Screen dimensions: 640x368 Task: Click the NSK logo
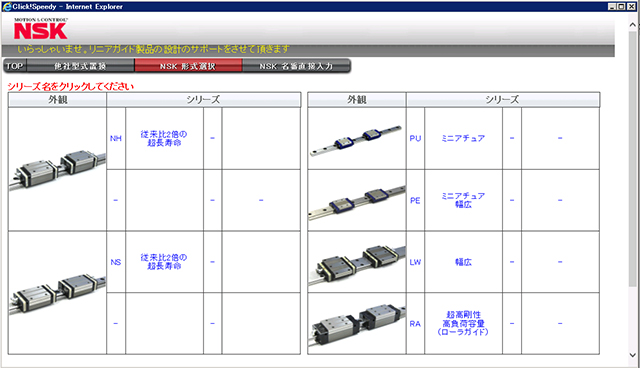click(40, 29)
